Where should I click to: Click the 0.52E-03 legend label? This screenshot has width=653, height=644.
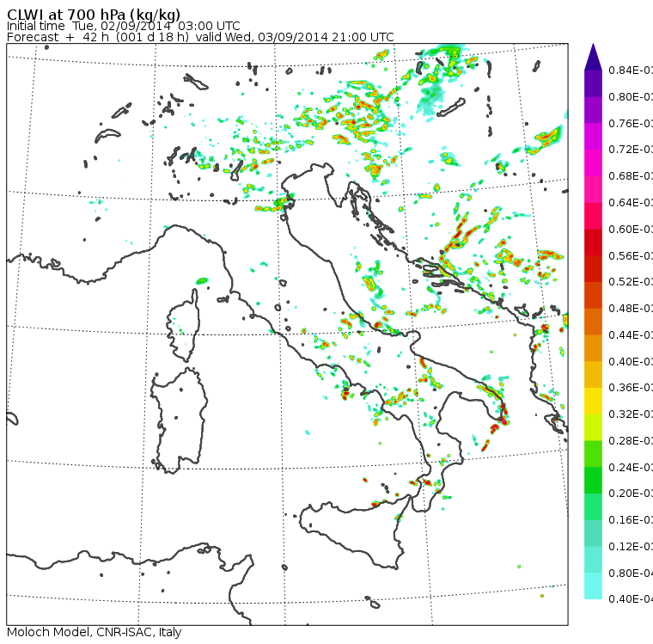[631, 282]
